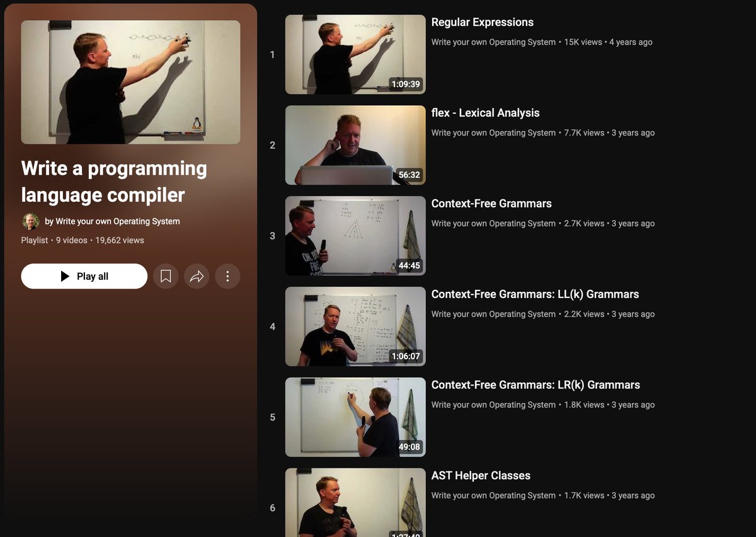The height and width of the screenshot is (537, 756).
Task: Click the channel avatar beside the author name
Action: pyautogui.click(x=30, y=221)
